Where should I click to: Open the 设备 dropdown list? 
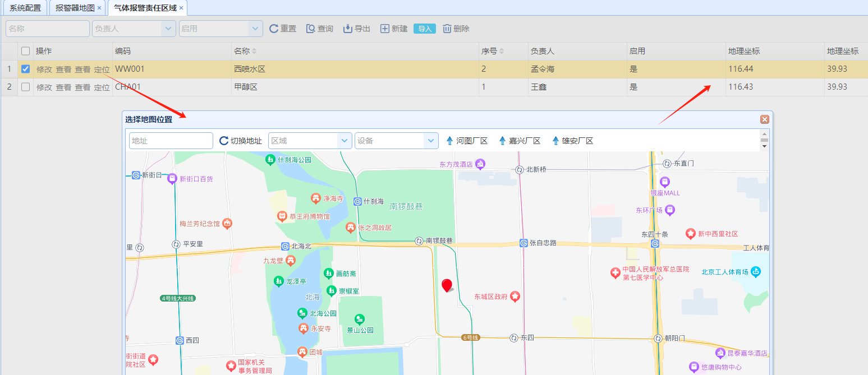[430, 141]
